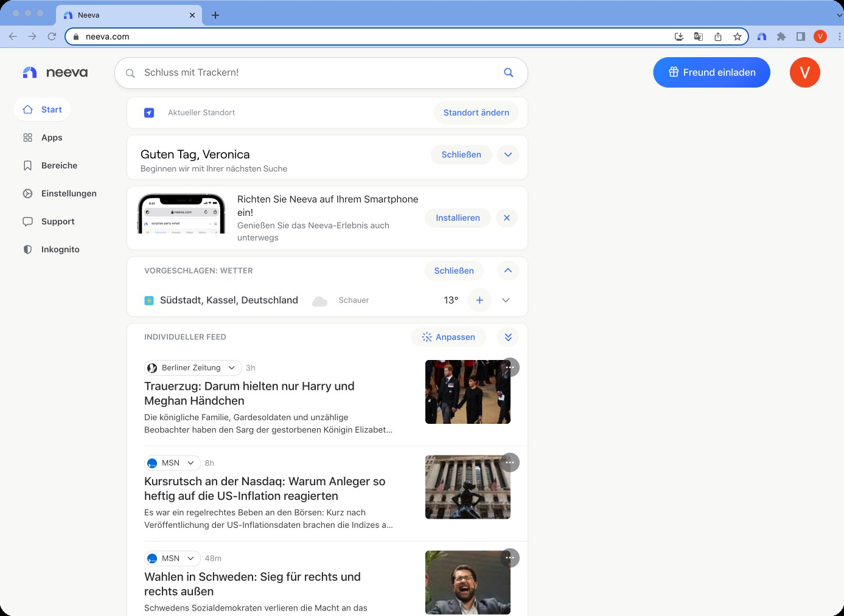This screenshot has height=616, width=844.
Task: Click Installieren on the smartphone card
Action: [458, 218]
